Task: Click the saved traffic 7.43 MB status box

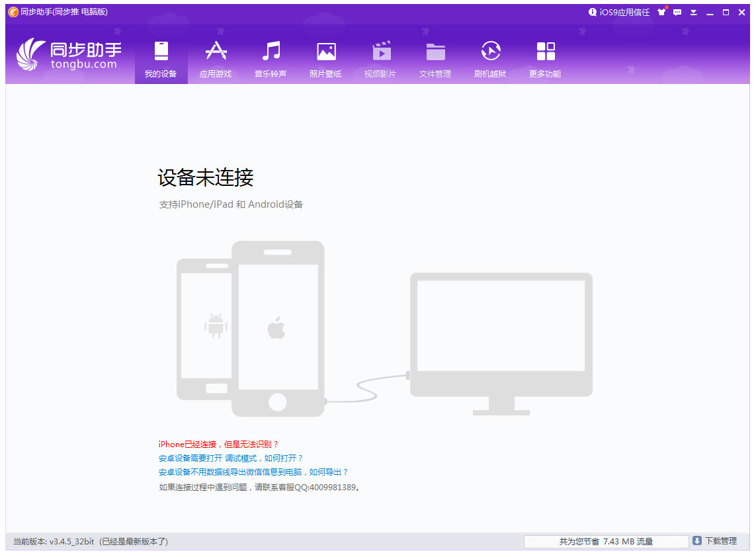Action: click(x=606, y=542)
